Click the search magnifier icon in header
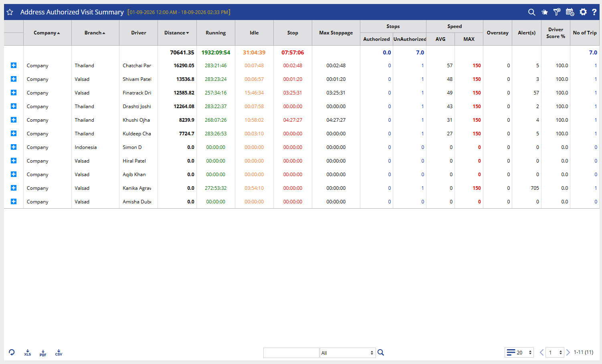The image size is (602, 364). 531,12
